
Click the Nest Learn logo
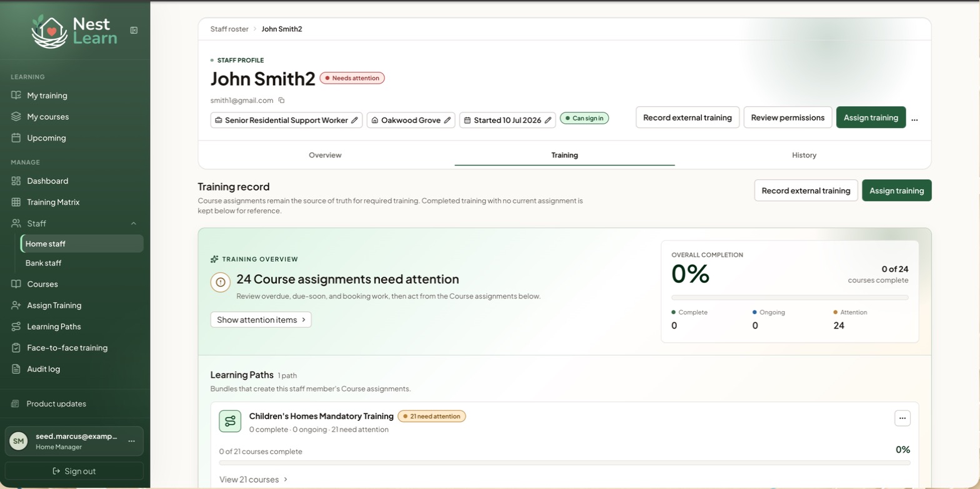click(74, 31)
